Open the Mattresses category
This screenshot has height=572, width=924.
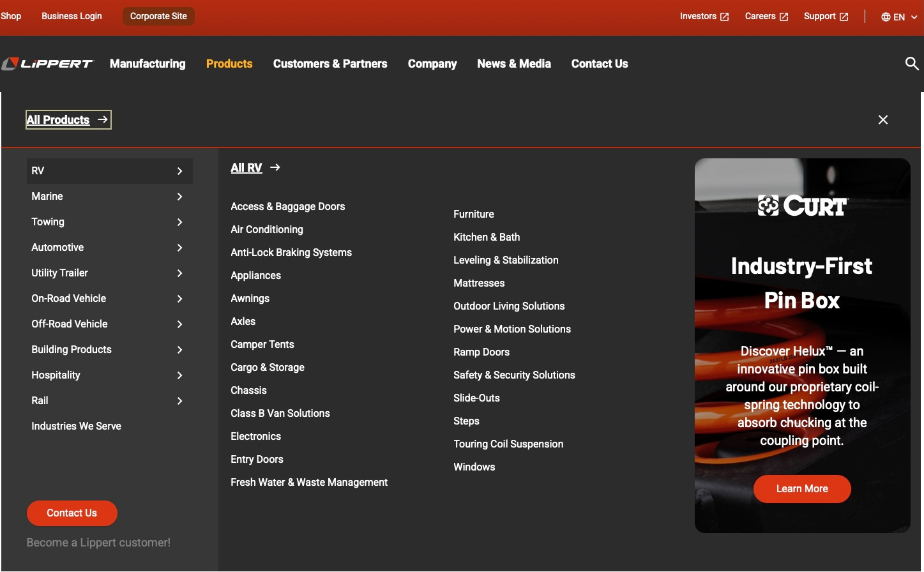(479, 283)
